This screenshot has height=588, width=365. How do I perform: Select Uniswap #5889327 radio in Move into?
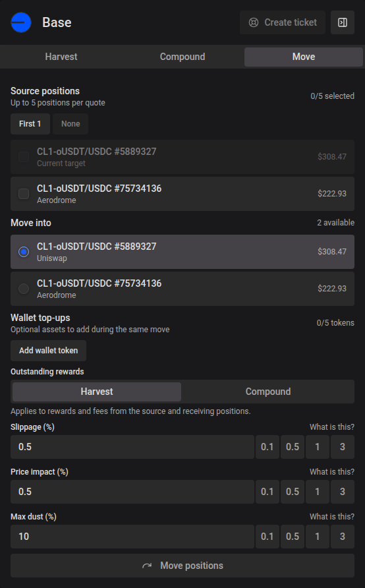click(24, 252)
